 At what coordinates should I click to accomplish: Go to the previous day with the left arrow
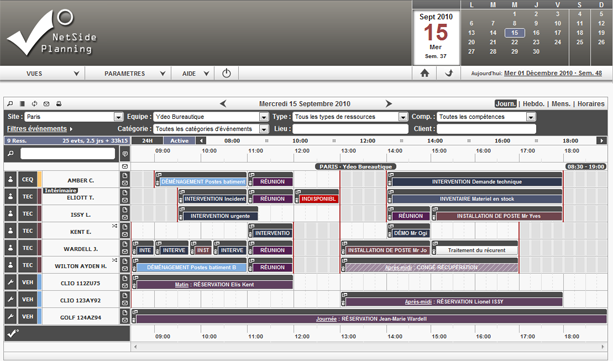tap(223, 104)
